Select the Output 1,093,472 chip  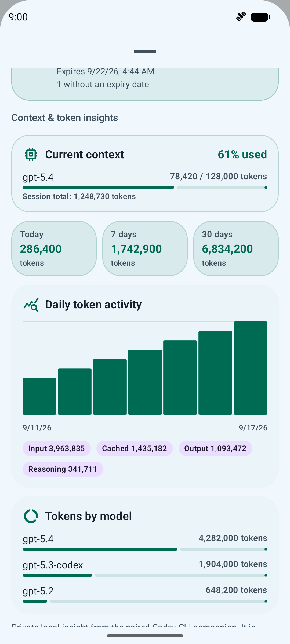click(215, 448)
